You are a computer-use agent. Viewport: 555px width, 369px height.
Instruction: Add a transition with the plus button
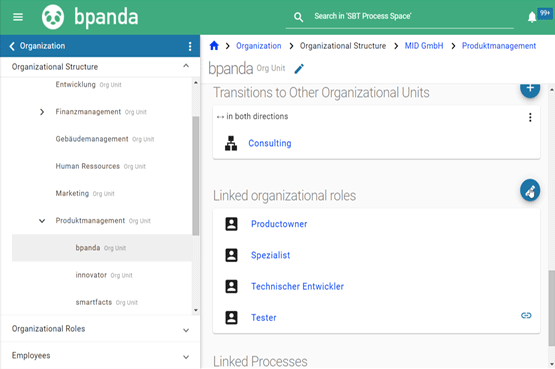tap(530, 89)
